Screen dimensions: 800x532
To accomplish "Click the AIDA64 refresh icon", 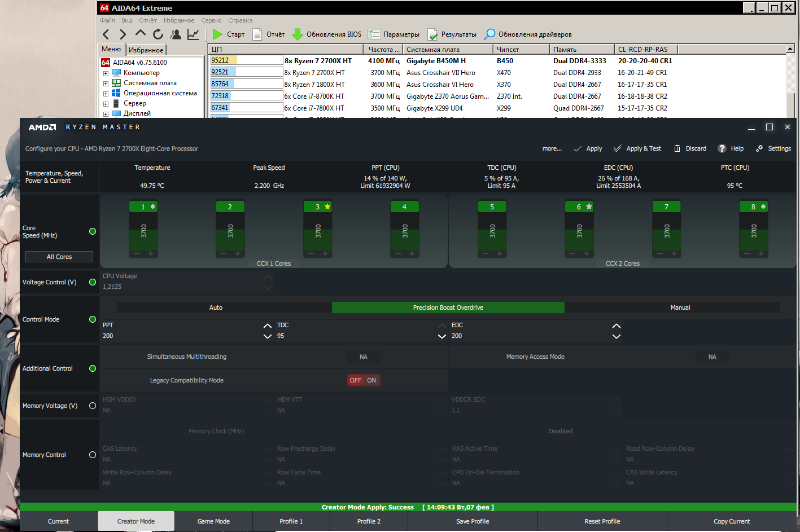I will pos(158,34).
